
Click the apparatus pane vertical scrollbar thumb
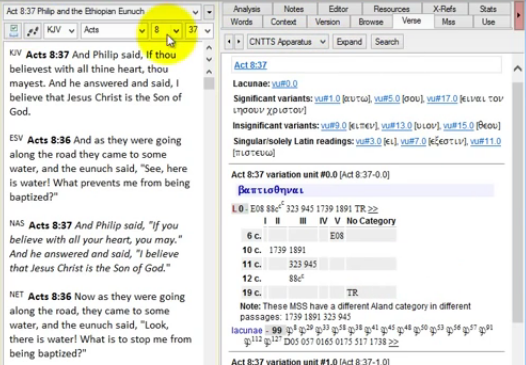(x=518, y=201)
